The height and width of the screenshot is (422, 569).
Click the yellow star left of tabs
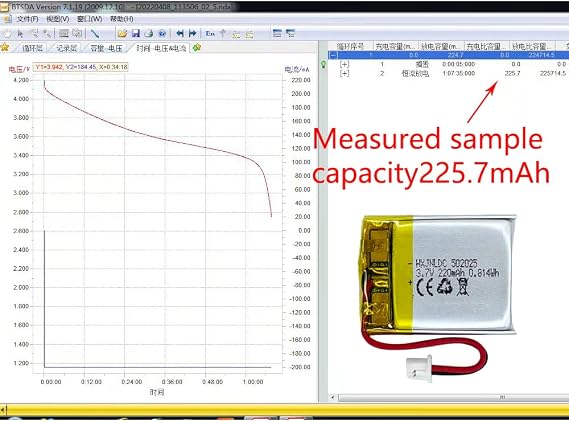pyautogui.click(x=5, y=47)
